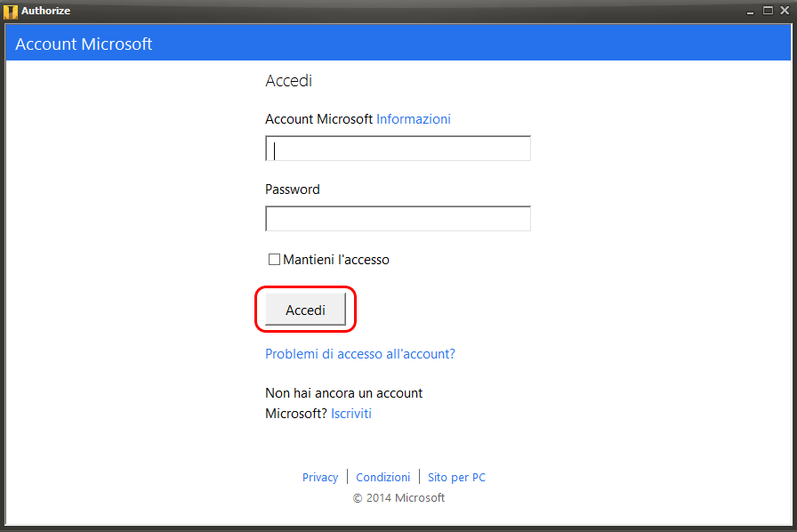
Task: Tick the Mantieni l'accesso checkbox
Action: 274,260
